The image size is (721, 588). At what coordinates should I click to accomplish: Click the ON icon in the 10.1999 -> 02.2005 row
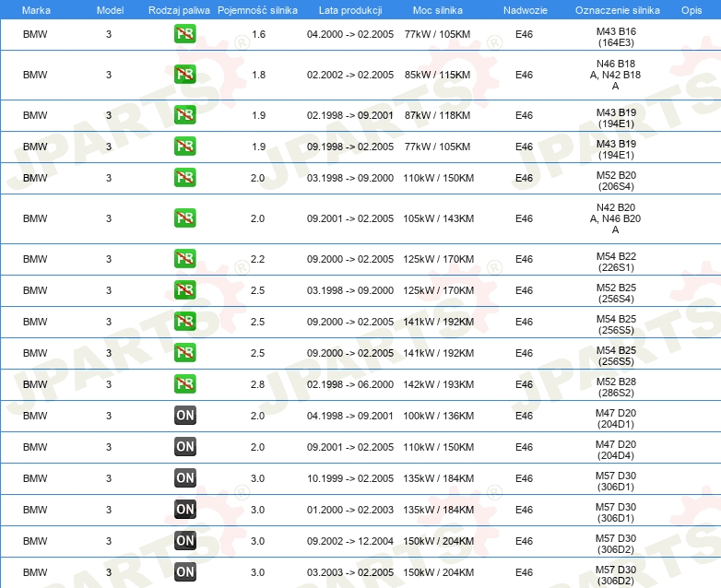click(184, 477)
